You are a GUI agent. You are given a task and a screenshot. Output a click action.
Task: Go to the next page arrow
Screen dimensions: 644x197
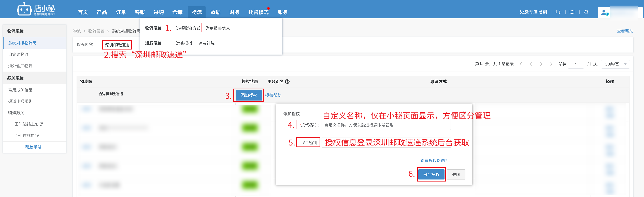[x=541, y=64]
